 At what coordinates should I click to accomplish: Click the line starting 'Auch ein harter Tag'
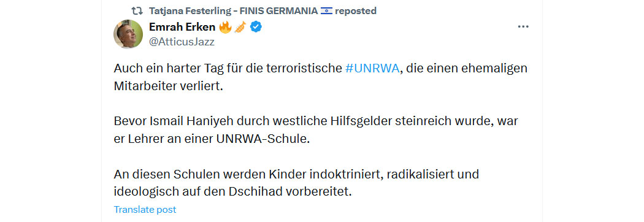320,69
